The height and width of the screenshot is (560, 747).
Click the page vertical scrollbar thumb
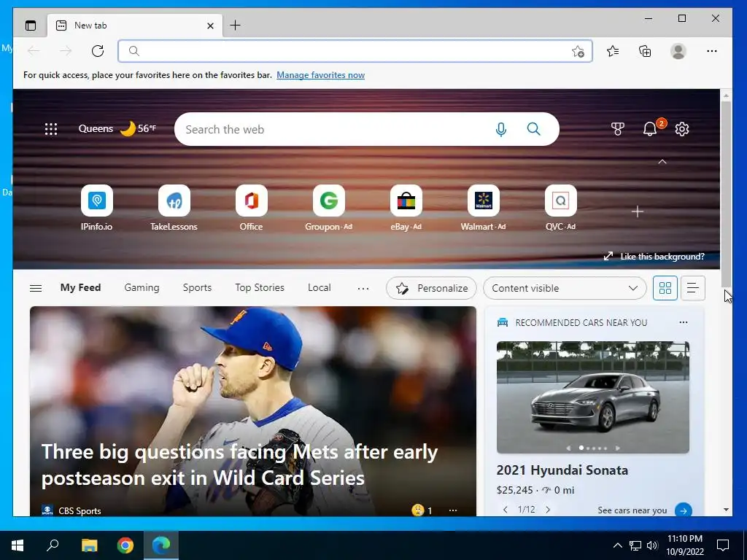[726, 193]
